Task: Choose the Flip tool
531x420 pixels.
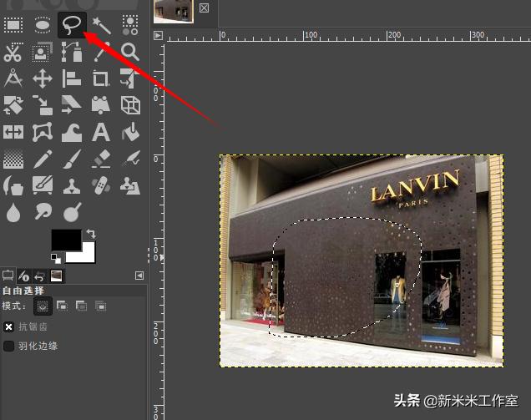Action: [x=13, y=132]
